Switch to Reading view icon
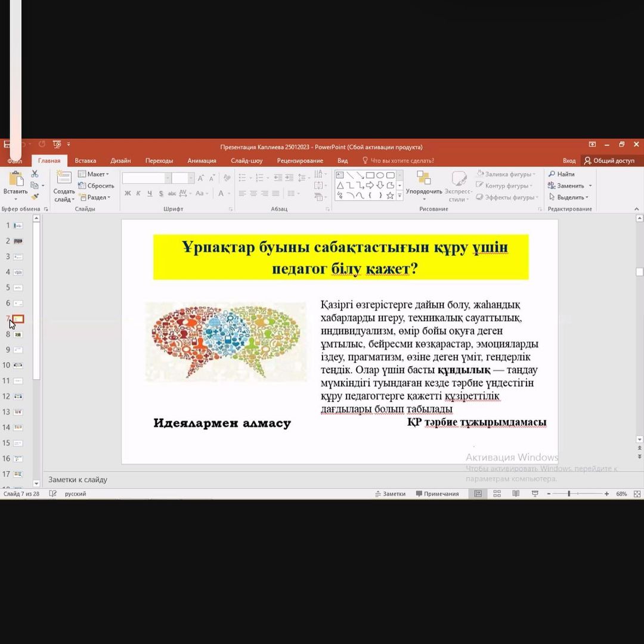This screenshot has height=644, width=644. pos(516,494)
